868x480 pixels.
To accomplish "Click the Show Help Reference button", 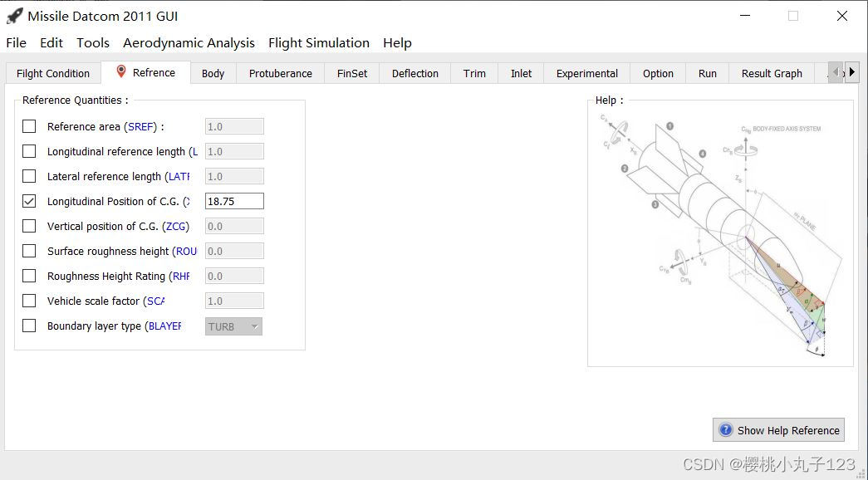I will (778, 430).
